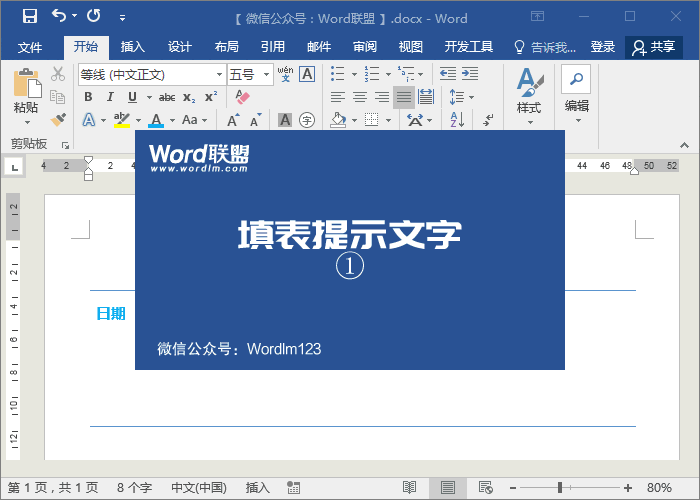Click the Cut scissors icon
Viewport: 700px width, 500px height.
tap(58, 74)
